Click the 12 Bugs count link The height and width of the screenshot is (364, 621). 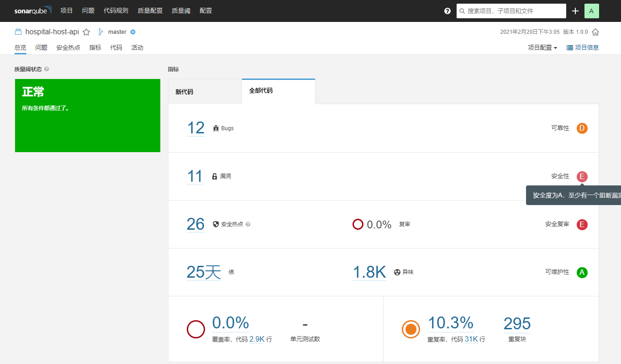tap(195, 128)
